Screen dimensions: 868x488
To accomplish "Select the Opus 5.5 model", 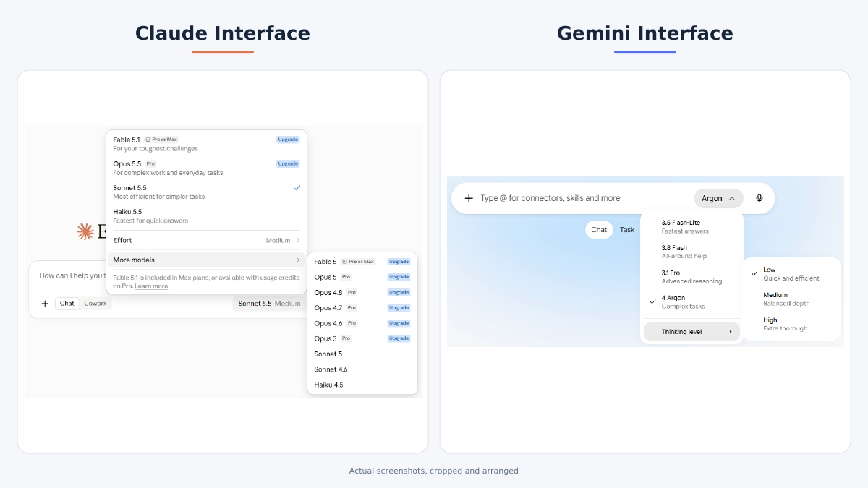I will pos(206,168).
